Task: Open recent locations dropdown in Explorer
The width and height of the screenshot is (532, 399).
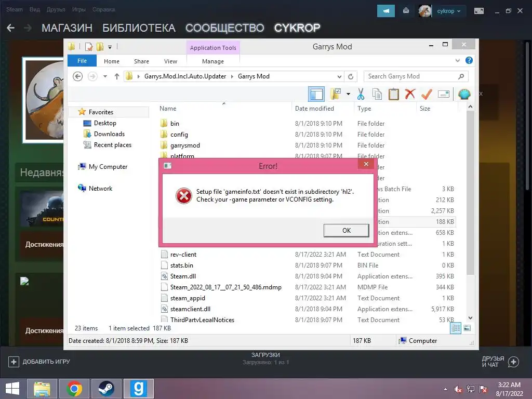Action: point(105,76)
